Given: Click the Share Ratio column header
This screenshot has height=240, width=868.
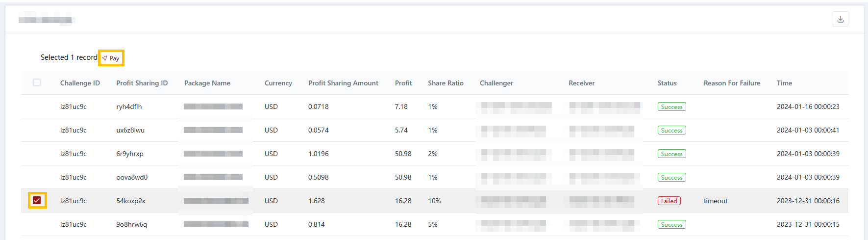Looking at the screenshot, I should (445, 83).
